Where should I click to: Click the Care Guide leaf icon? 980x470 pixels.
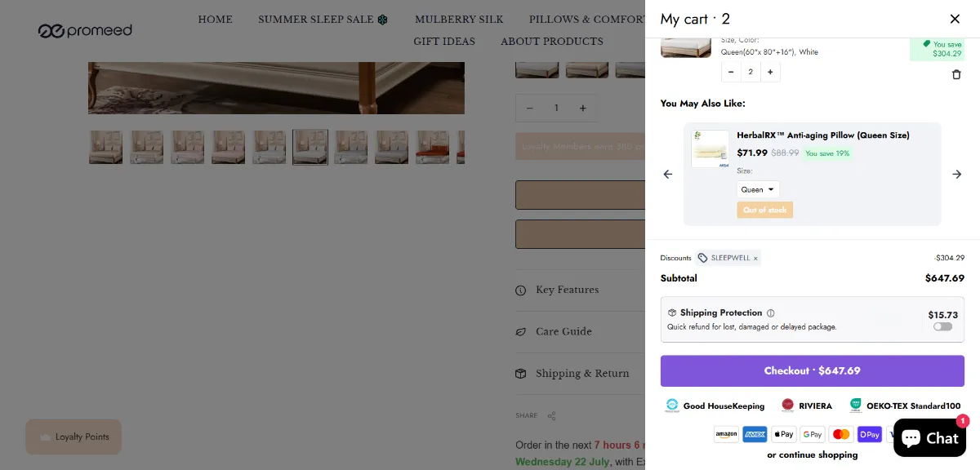[521, 332]
